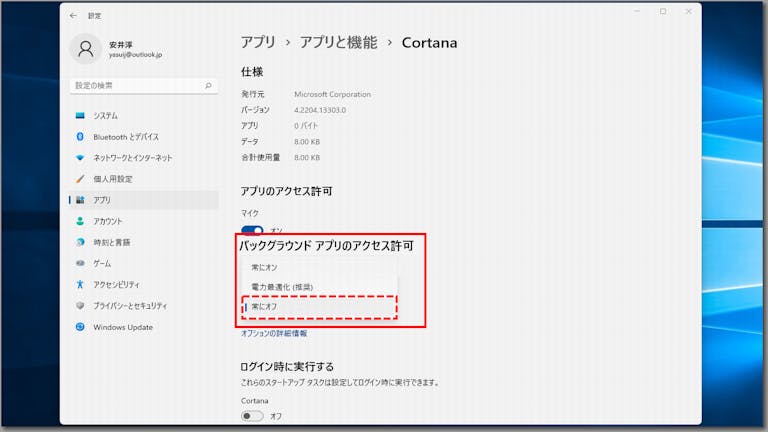Open the Bluetooth icon in sidebar
768x432 pixels.
click(x=80, y=137)
